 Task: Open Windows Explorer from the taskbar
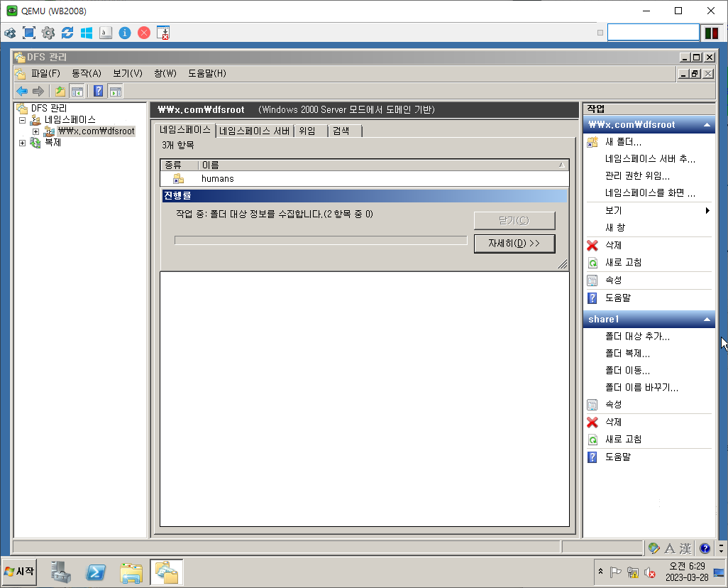[x=131, y=572]
